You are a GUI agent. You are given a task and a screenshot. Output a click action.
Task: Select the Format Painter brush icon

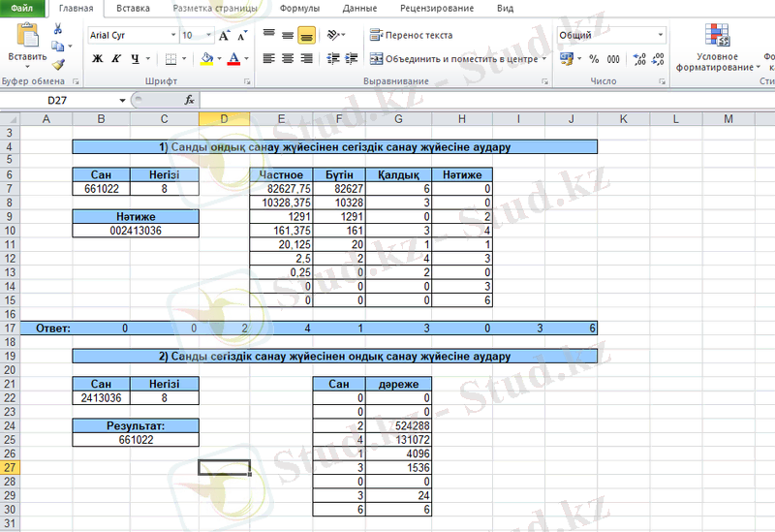(x=58, y=64)
